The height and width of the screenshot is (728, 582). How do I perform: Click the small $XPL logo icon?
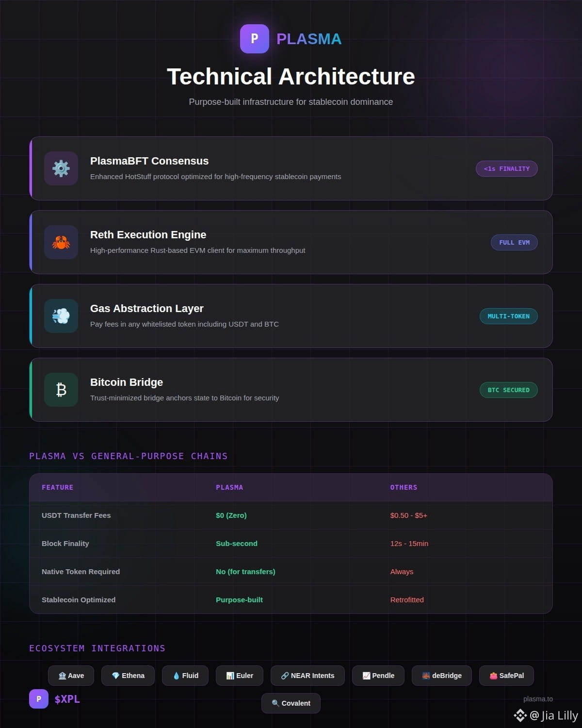[39, 699]
